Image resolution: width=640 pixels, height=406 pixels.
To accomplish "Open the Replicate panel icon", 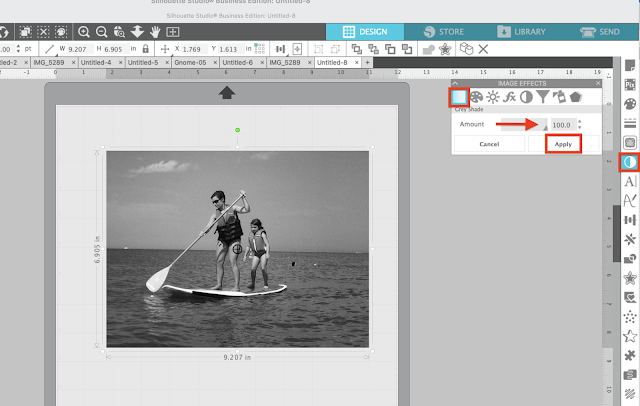I will tap(630, 239).
